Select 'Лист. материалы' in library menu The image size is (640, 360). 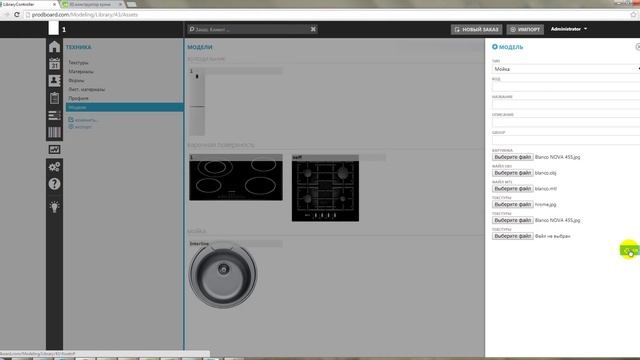tap(87, 89)
